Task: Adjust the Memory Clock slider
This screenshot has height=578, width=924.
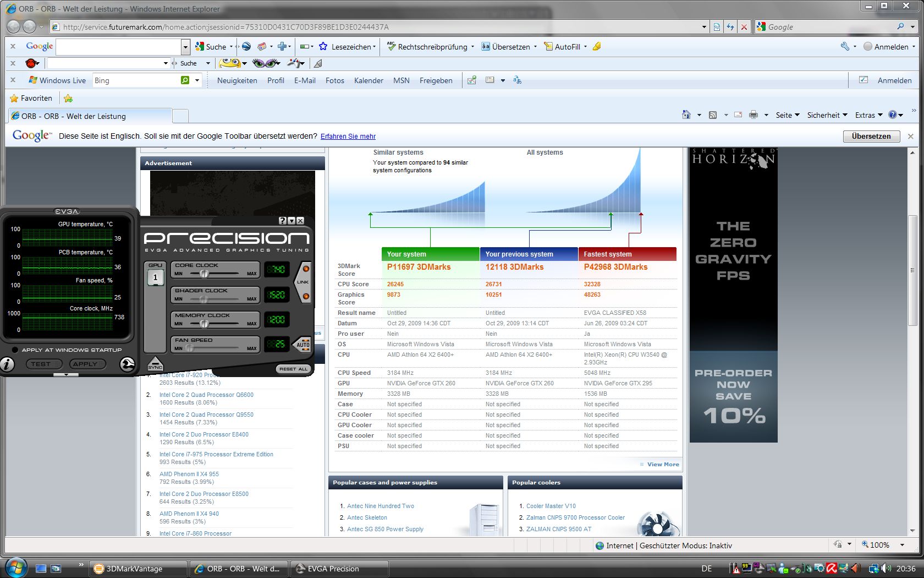Action: pyautogui.click(x=204, y=324)
